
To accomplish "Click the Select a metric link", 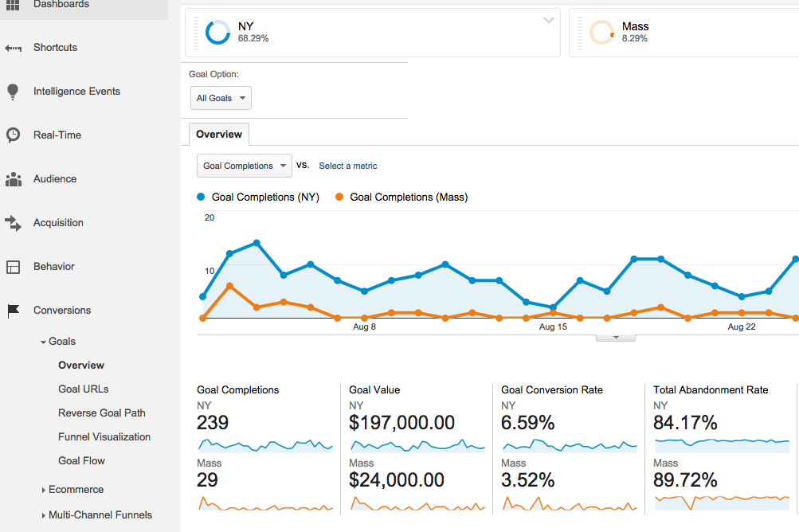I will tap(348, 166).
